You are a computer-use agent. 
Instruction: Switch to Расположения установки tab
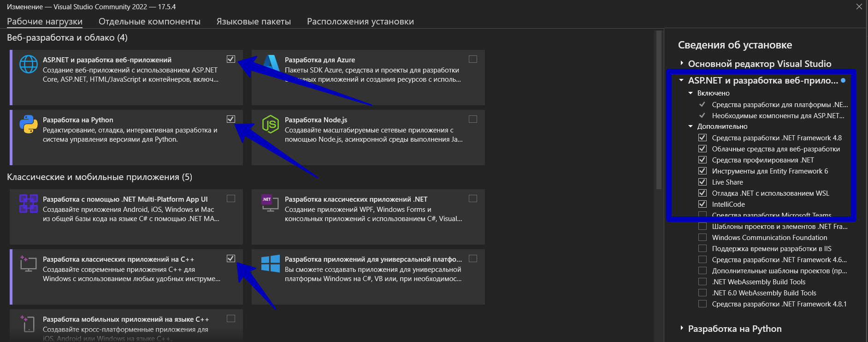(360, 21)
